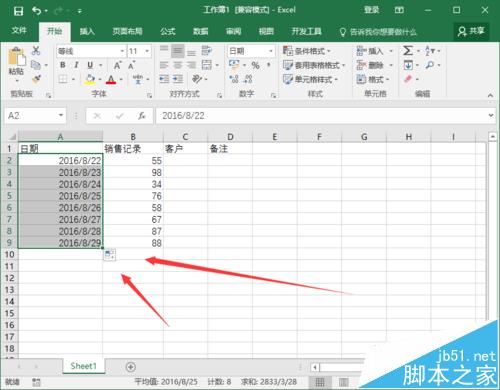This screenshot has height=390, width=500.
Task: Toggle Bold formatting
Action: (63, 65)
